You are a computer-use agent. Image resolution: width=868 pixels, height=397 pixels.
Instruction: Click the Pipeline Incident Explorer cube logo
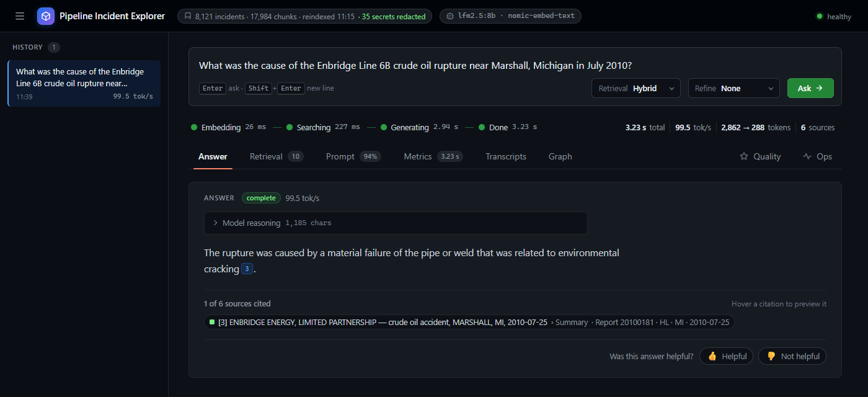pos(46,16)
